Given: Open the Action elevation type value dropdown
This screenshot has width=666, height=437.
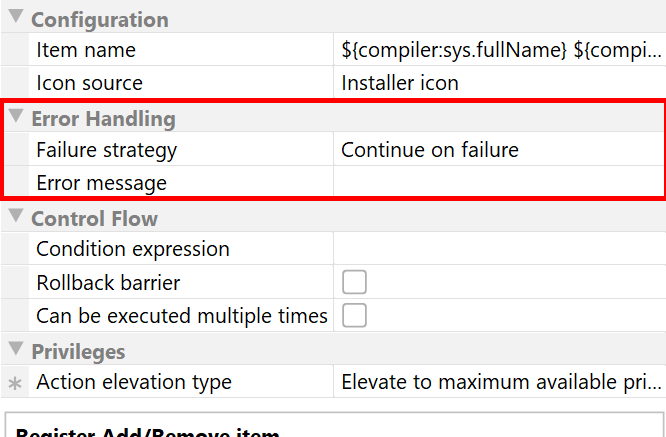Looking at the screenshot, I should coord(500,382).
